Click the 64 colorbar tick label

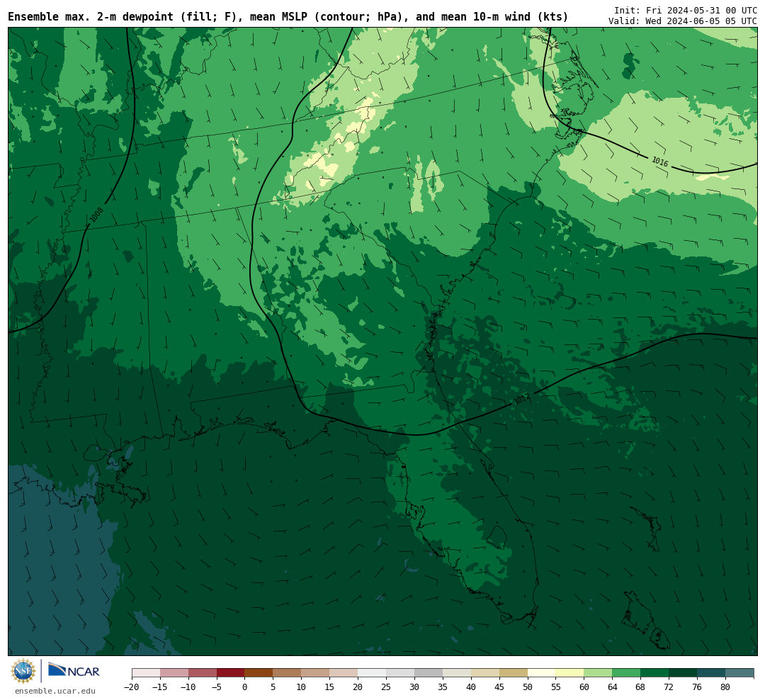[x=612, y=687]
